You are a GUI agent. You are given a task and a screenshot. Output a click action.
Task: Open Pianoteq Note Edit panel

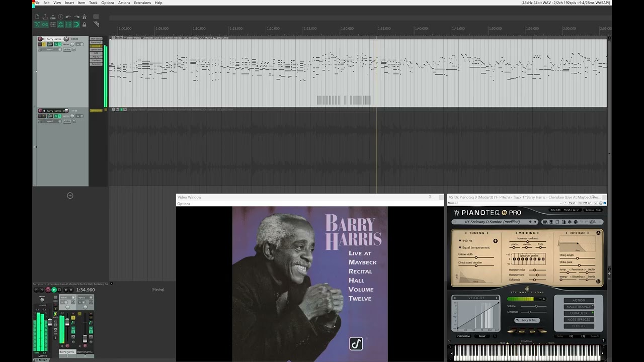tap(555, 210)
